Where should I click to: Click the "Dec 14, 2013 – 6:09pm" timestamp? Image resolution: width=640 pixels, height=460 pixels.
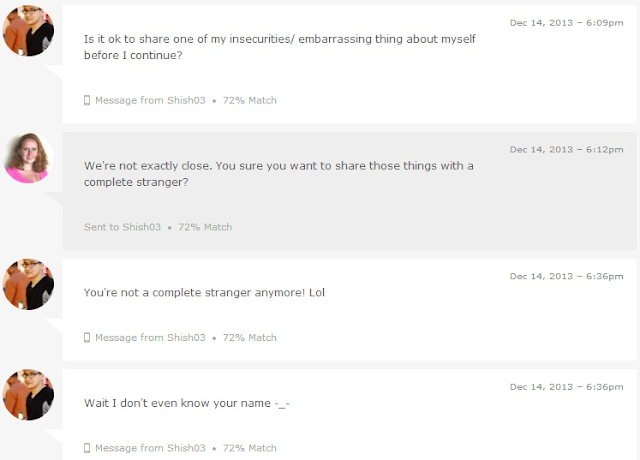click(x=567, y=23)
